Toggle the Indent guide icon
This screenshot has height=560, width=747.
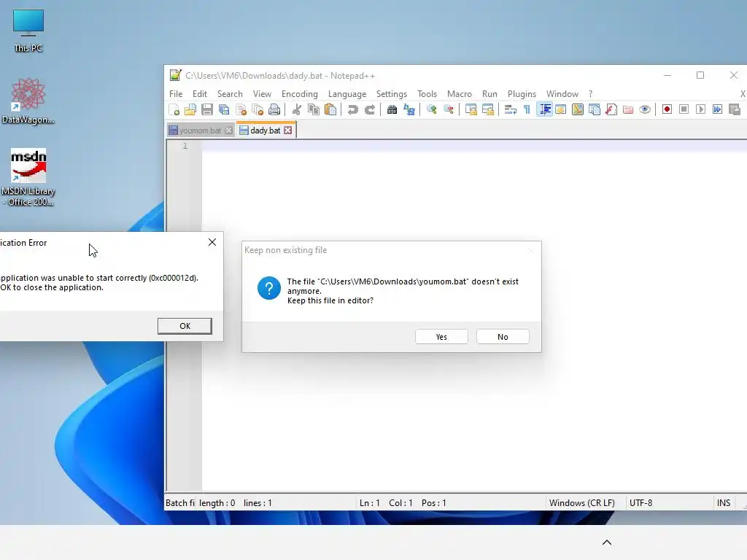pos(544,109)
